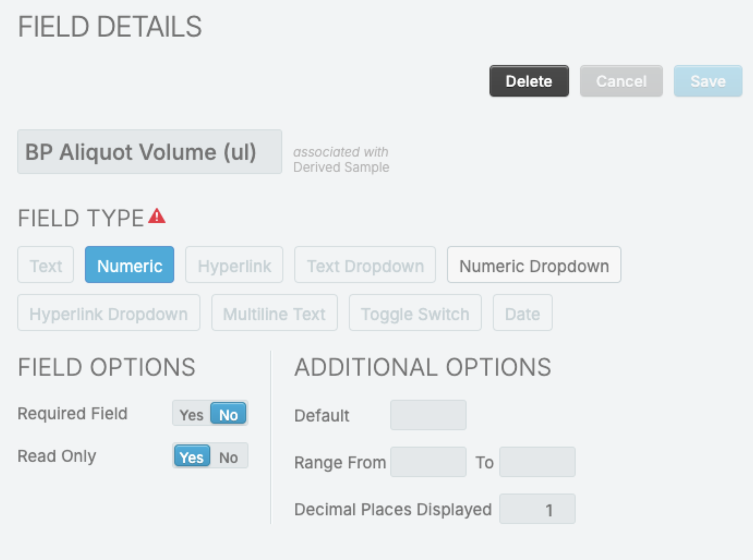Select the Numeric field type
The image size is (753, 560).
(130, 265)
